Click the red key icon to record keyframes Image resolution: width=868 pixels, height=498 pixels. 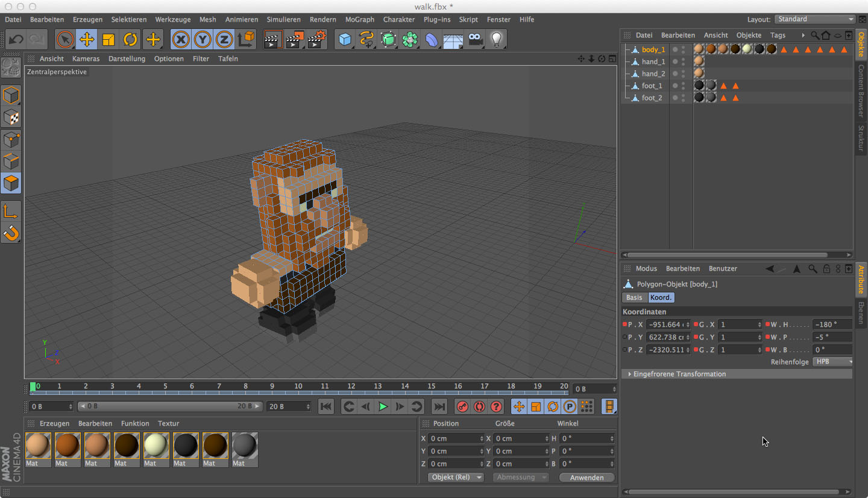tap(462, 406)
